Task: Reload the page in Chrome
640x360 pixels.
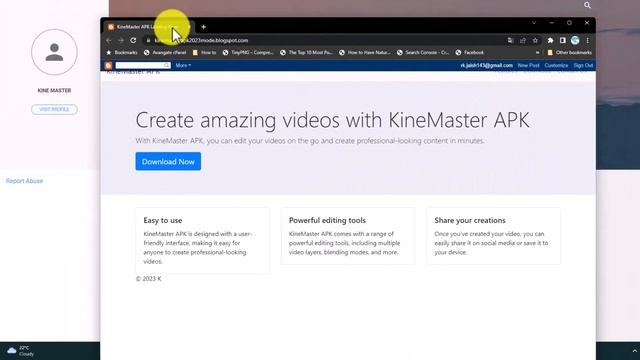Action: pyautogui.click(x=133, y=40)
